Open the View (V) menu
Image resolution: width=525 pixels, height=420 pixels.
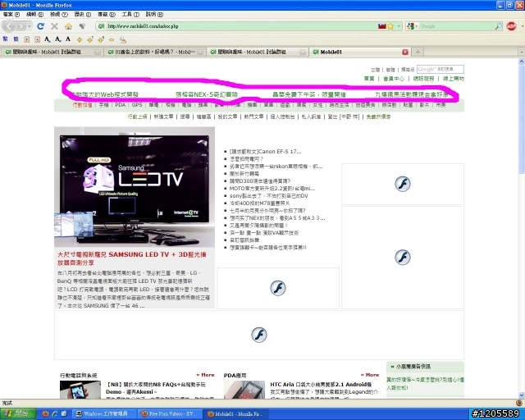[59, 15]
